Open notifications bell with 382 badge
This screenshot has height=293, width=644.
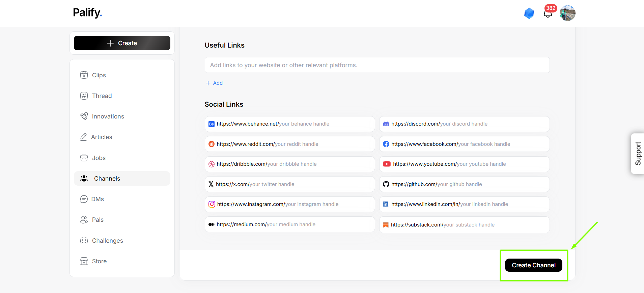(x=548, y=13)
